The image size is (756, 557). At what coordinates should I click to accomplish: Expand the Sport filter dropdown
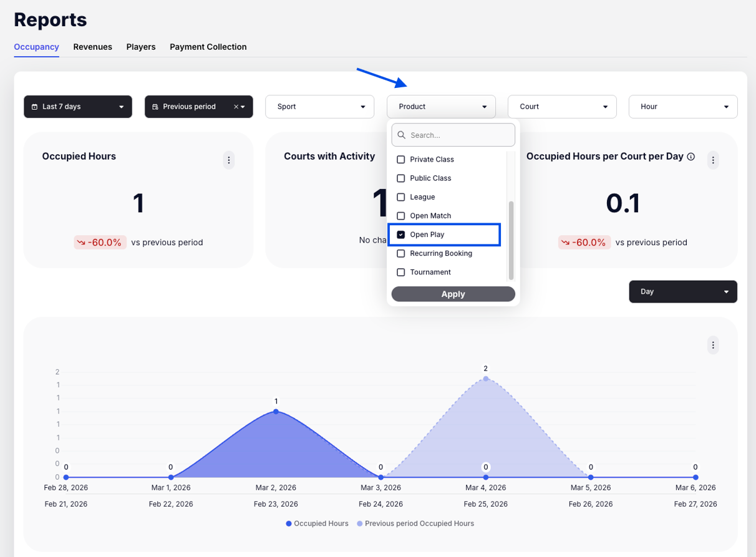[319, 107]
